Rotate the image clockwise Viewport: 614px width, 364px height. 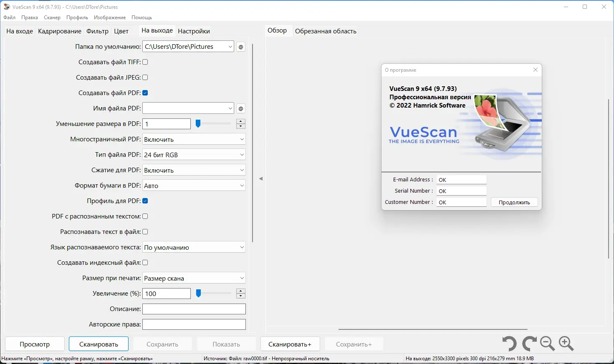tap(528, 344)
